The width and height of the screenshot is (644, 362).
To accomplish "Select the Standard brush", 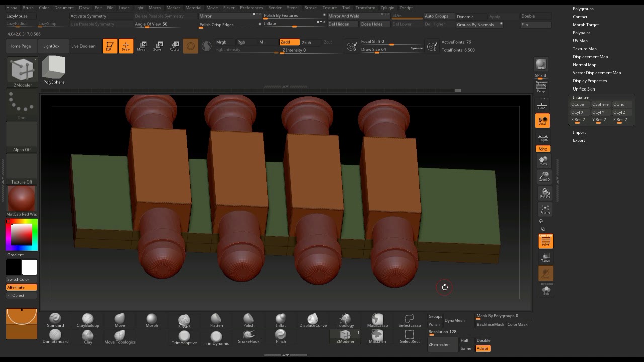I will click(x=55, y=320).
